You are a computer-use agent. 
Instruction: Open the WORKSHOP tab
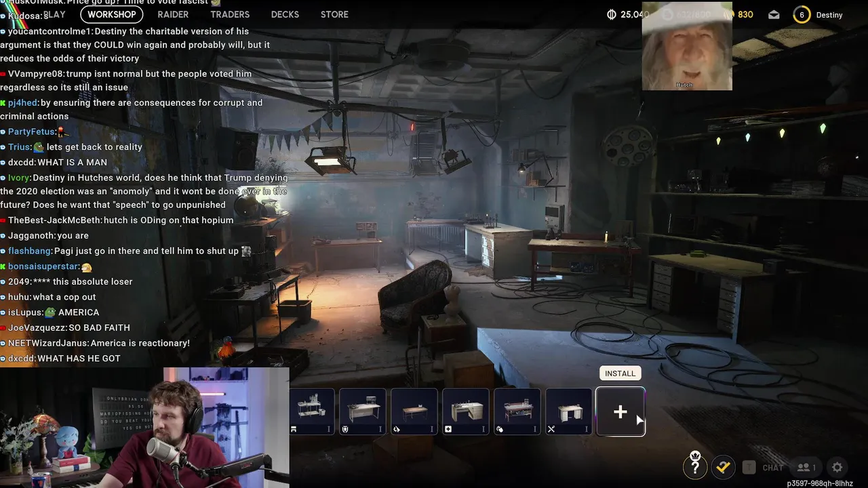111,14
